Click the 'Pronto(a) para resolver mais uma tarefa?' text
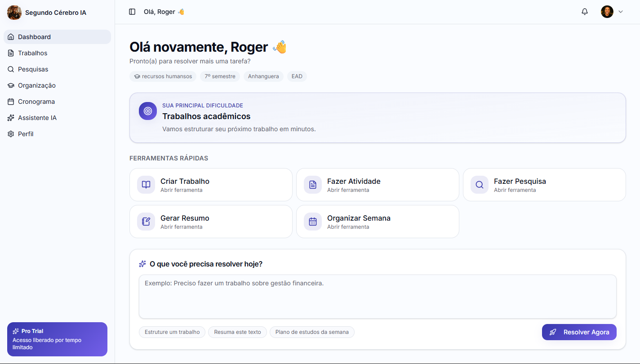The image size is (640, 364). [x=190, y=61]
